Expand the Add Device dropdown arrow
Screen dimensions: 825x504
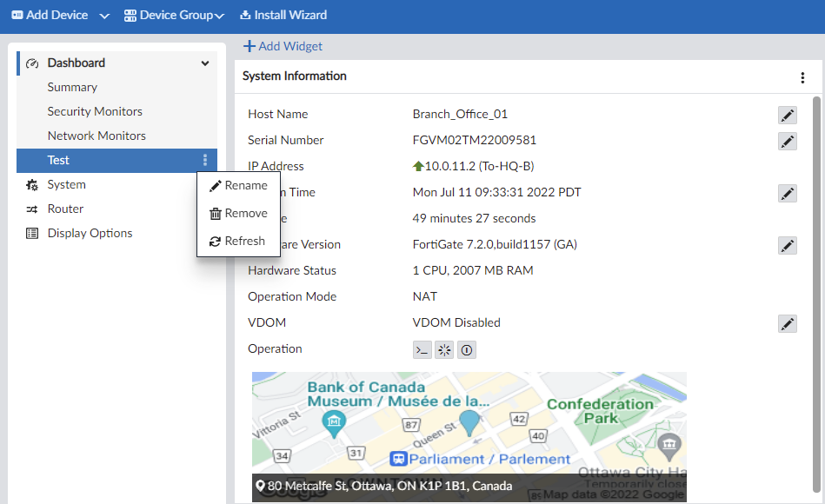coord(103,15)
